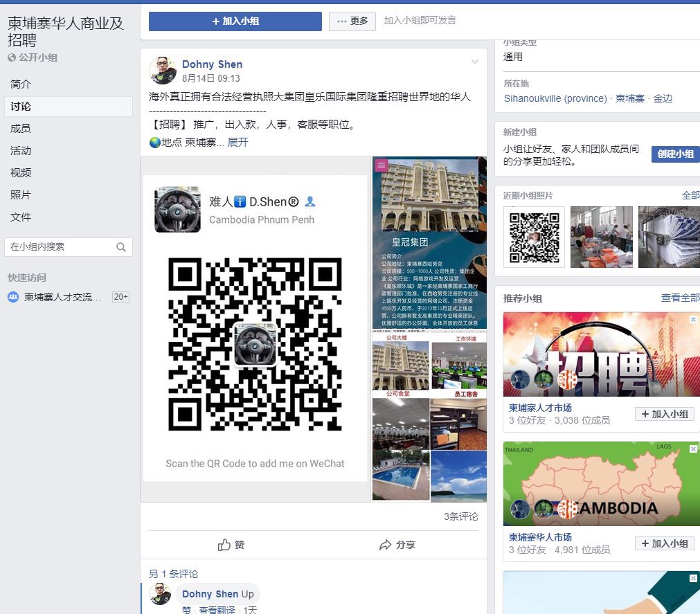Screen dimensions: 700x614
Task: Open the company building and facilities collage photo
Action: [429, 416]
